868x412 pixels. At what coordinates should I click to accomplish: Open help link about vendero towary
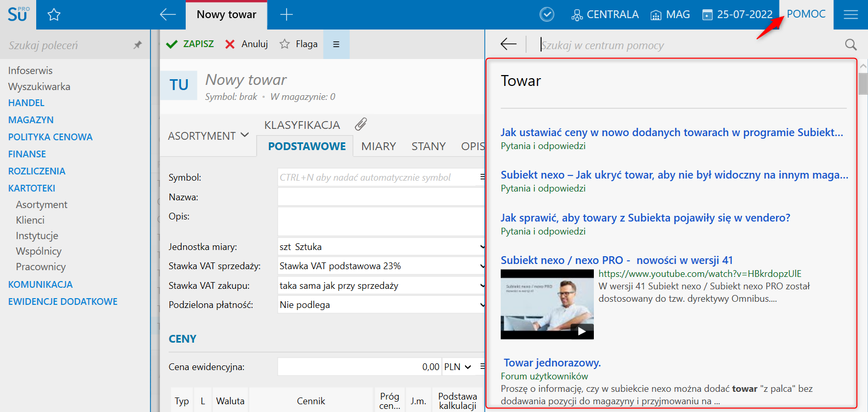[646, 218]
